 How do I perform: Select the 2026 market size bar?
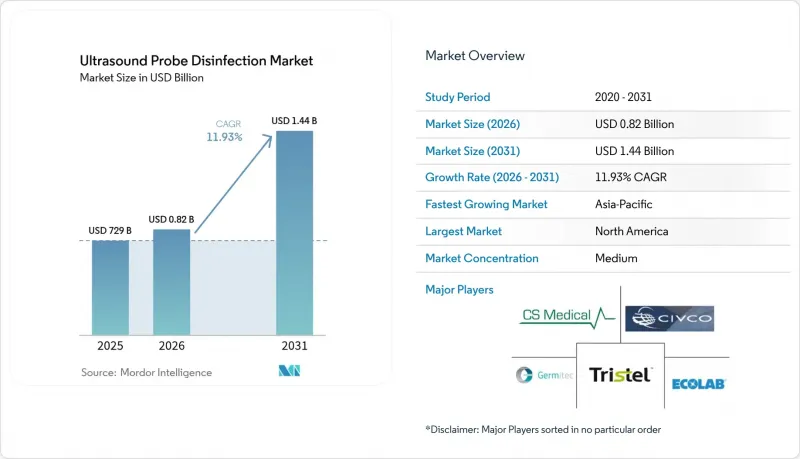[171, 282]
